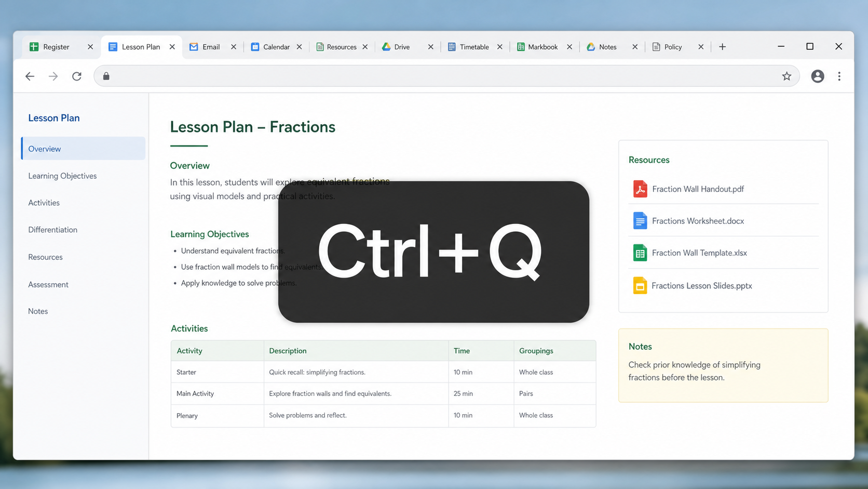Close the Email tab
This screenshot has width=868, height=489.
pos(234,47)
